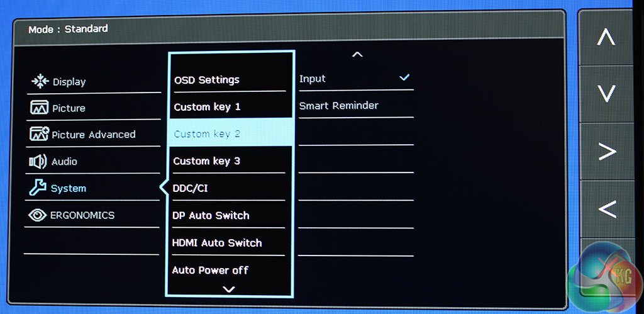
Task: Click the ERGONOMICS eye icon
Action: [37, 215]
